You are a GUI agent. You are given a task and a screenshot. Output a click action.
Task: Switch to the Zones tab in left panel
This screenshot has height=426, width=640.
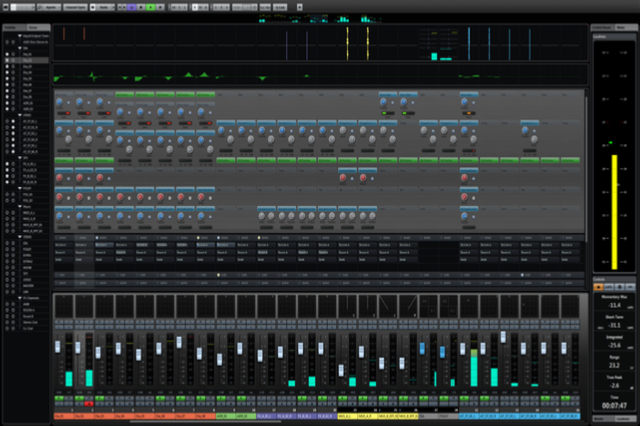pyautogui.click(x=34, y=27)
